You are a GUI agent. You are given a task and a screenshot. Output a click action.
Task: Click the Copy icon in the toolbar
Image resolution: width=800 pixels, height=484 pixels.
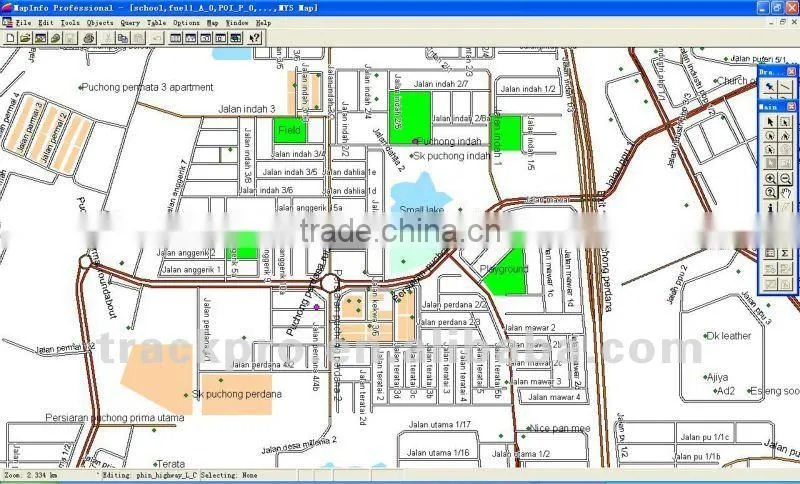(x=123, y=38)
